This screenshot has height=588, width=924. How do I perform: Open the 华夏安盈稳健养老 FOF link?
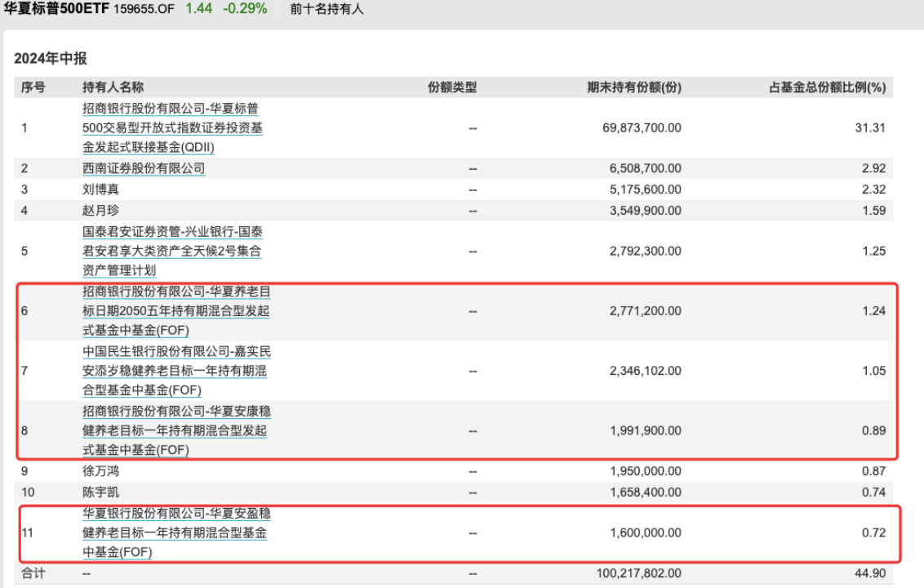(175, 532)
